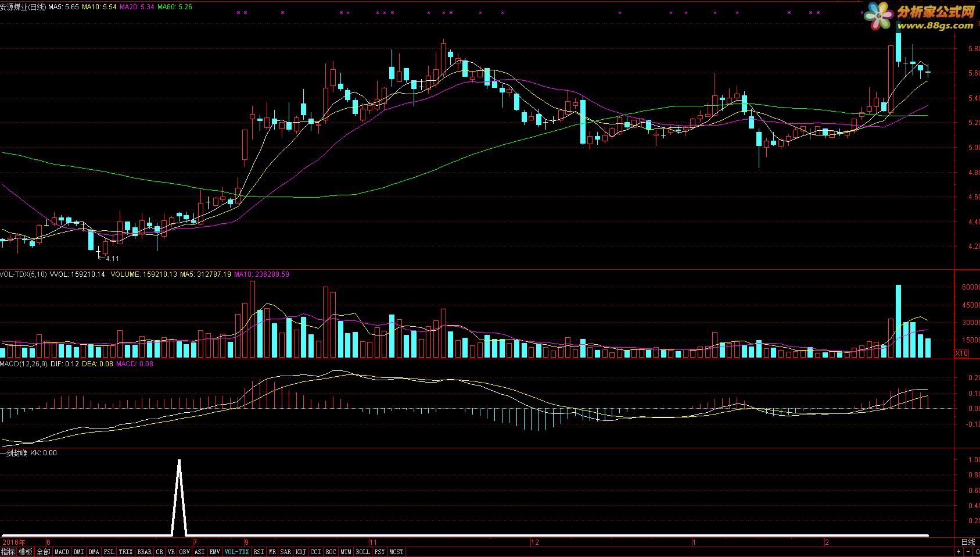Image resolution: width=980 pixels, height=557 pixels.
Task: Display the BOLL indicator
Action: (x=362, y=552)
